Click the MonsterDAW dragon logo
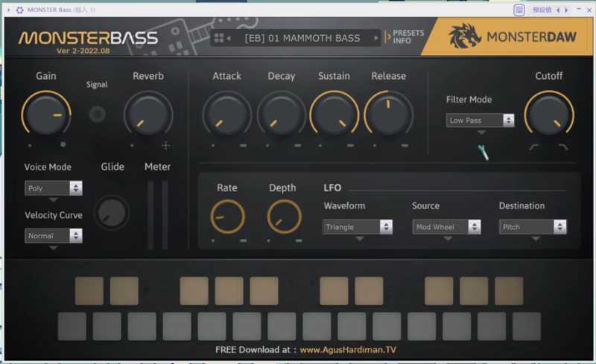Viewport: 596px width, 364px height. pos(464,37)
